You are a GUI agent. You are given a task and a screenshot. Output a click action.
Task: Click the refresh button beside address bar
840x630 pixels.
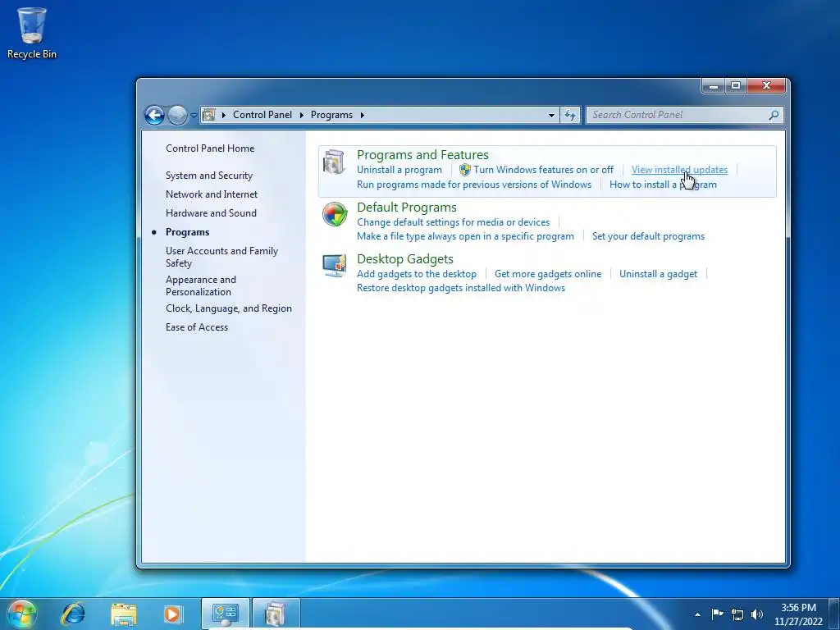click(570, 115)
